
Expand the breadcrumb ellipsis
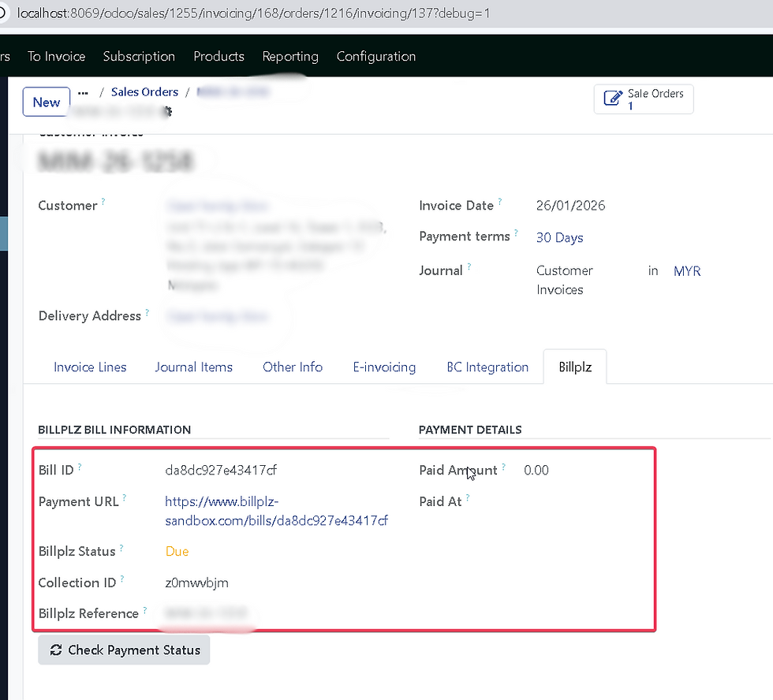[83, 92]
